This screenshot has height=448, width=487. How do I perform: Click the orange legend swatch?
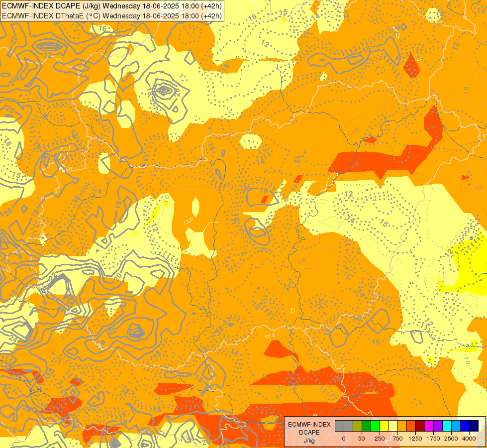(402, 426)
